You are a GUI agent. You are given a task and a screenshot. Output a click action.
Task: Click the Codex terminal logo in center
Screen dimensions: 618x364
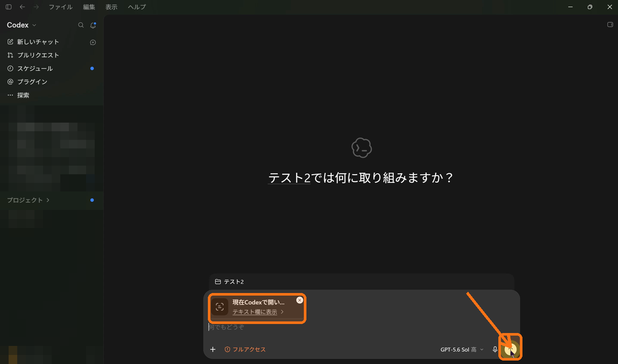[362, 148]
